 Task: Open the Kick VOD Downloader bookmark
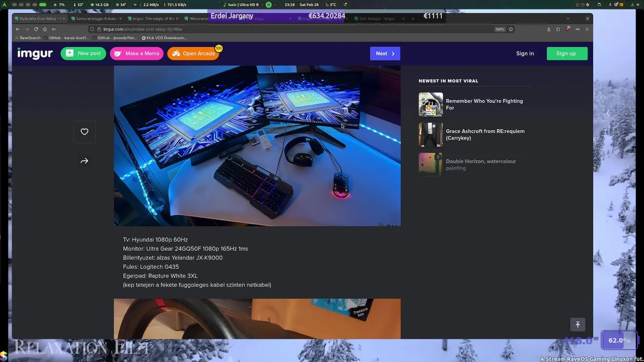click(x=164, y=38)
